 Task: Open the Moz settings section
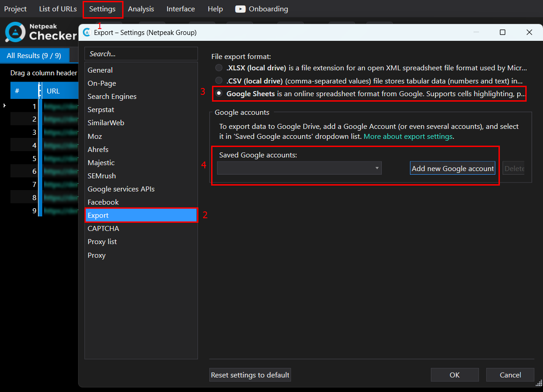pyautogui.click(x=141, y=136)
